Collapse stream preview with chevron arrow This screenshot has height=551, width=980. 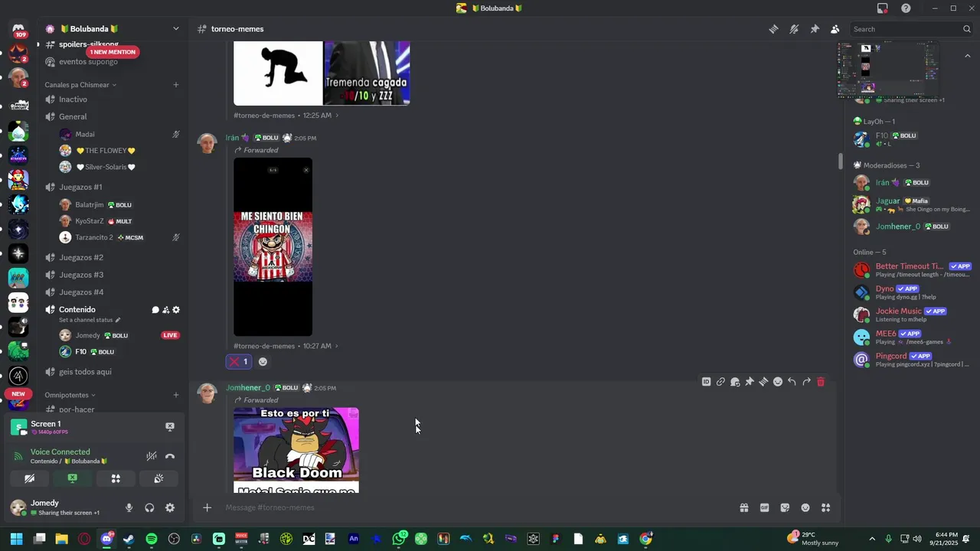[968, 56]
